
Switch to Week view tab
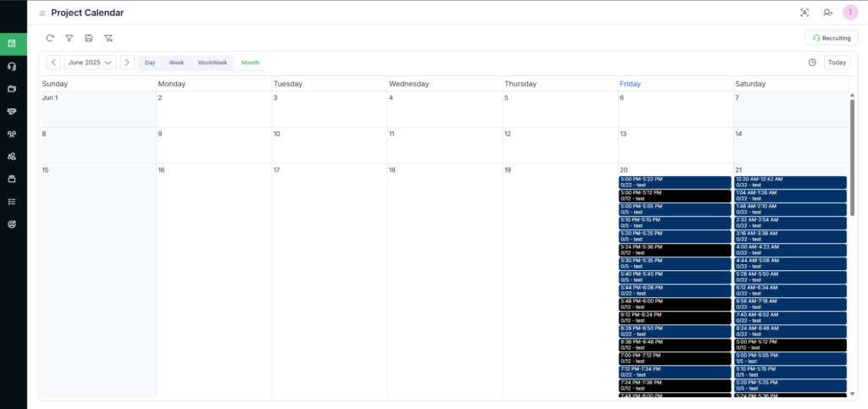pos(176,63)
